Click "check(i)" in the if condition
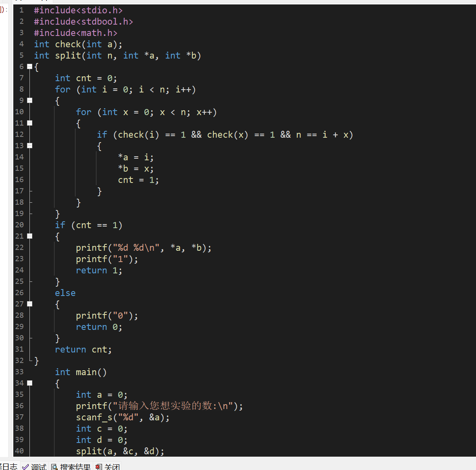Image resolution: width=476 pixels, height=470 pixels. [138, 134]
